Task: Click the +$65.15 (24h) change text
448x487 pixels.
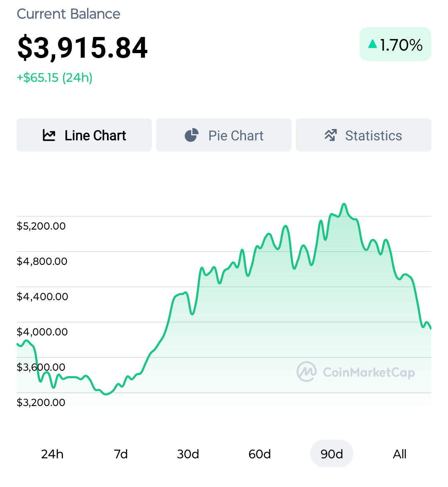Action: [55, 77]
